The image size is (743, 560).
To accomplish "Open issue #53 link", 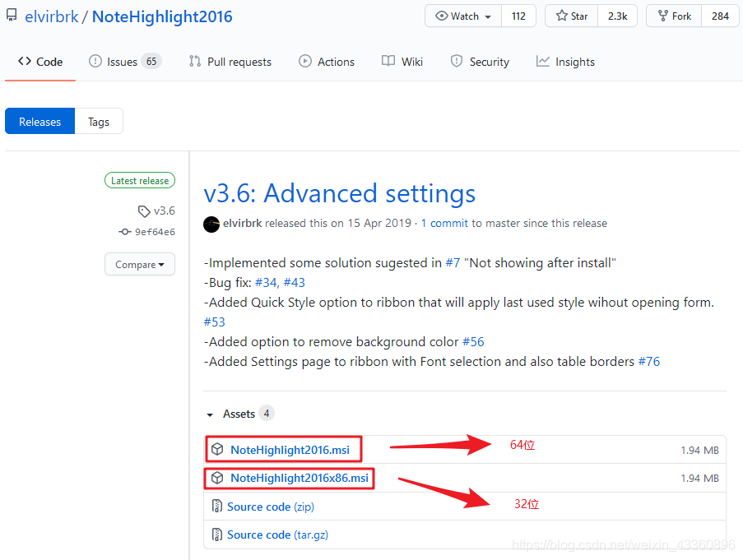I will 214,322.
